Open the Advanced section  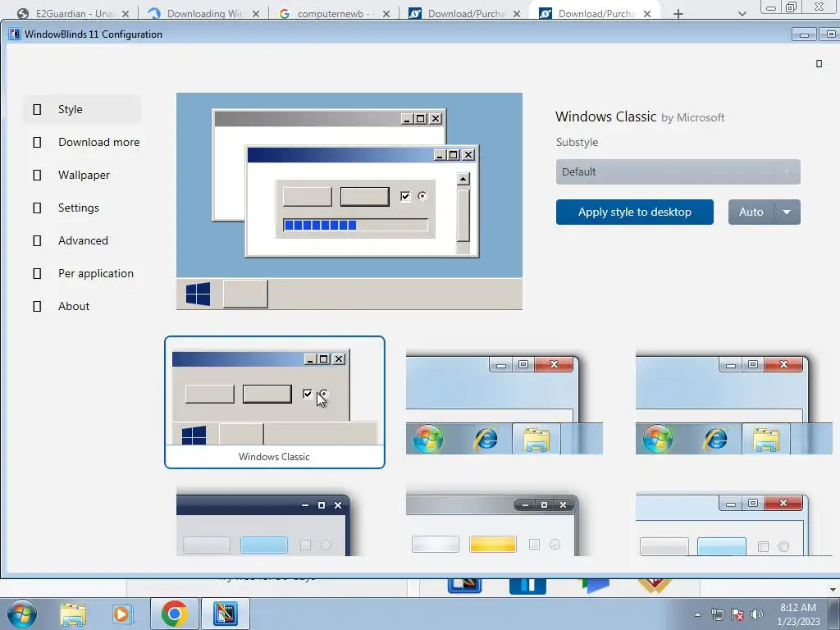(x=82, y=240)
